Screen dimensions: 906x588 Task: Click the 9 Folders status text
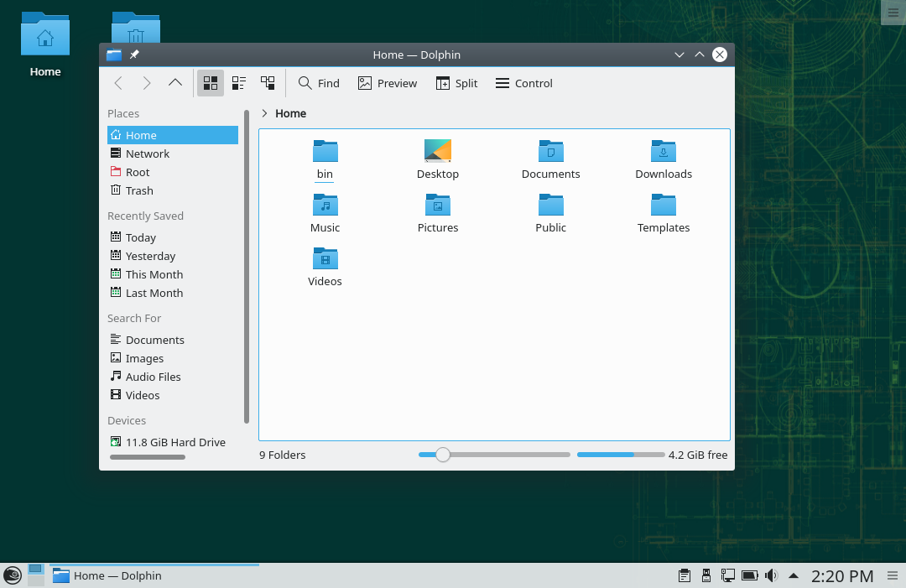click(x=283, y=455)
